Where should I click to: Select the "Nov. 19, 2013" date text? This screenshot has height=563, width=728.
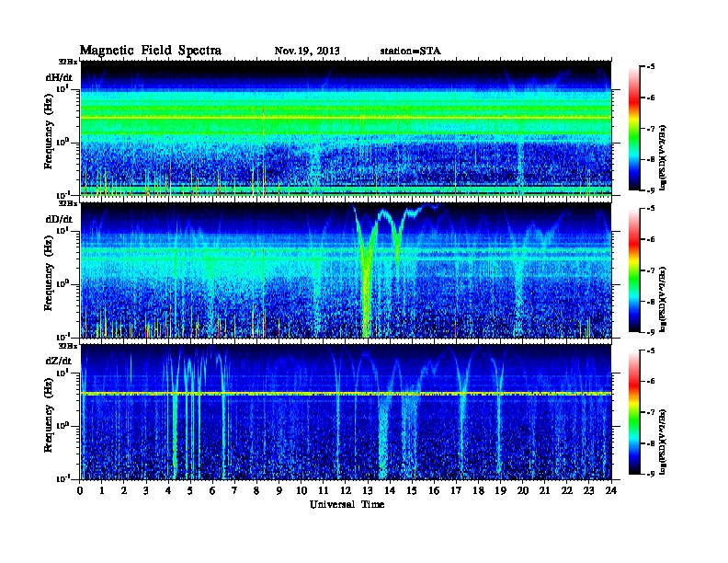(307, 51)
